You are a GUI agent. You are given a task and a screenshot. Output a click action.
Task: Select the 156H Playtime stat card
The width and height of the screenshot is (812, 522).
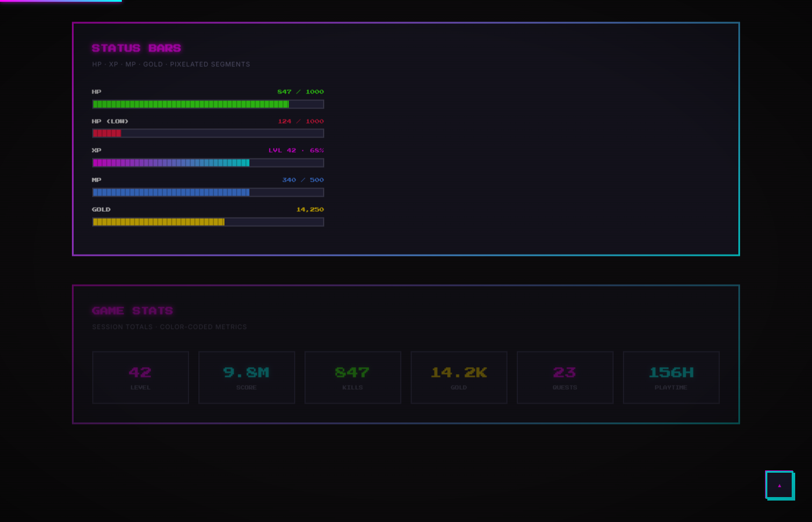(x=671, y=378)
